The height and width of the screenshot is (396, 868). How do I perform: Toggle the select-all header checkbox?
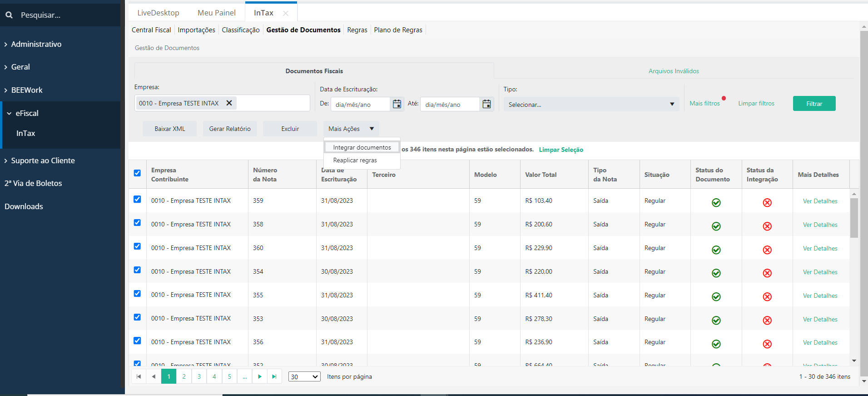tap(137, 173)
